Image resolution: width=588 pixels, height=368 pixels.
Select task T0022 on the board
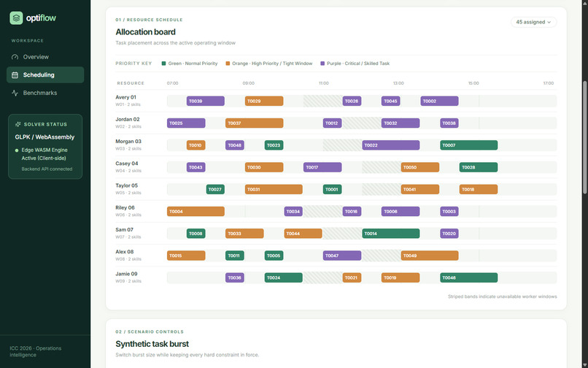point(391,145)
